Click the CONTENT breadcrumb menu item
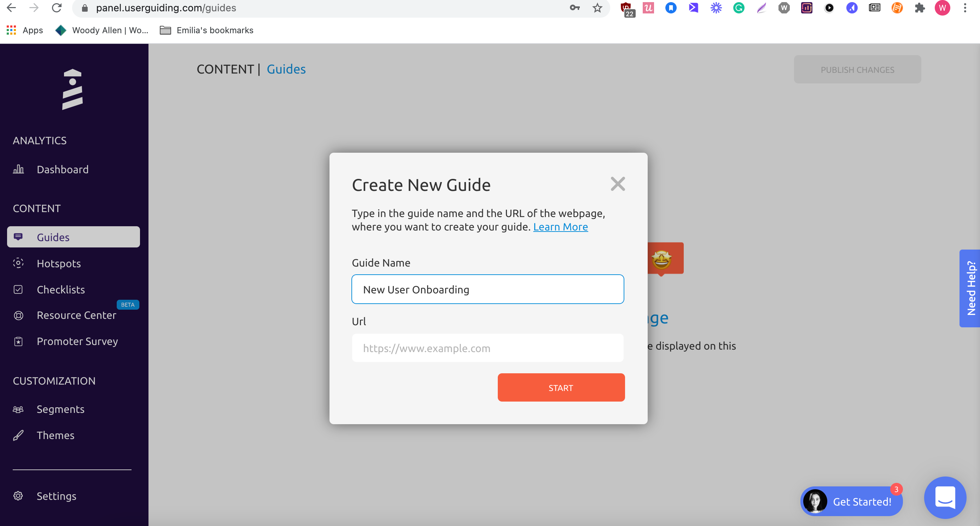This screenshot has width=980, height=526. point(225,69)
